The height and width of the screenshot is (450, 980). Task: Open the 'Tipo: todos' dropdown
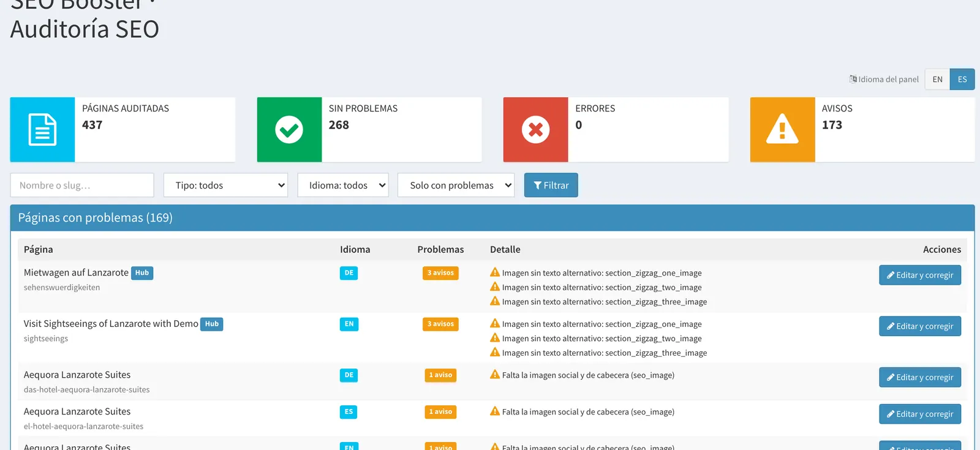click(x=226, y=185)
